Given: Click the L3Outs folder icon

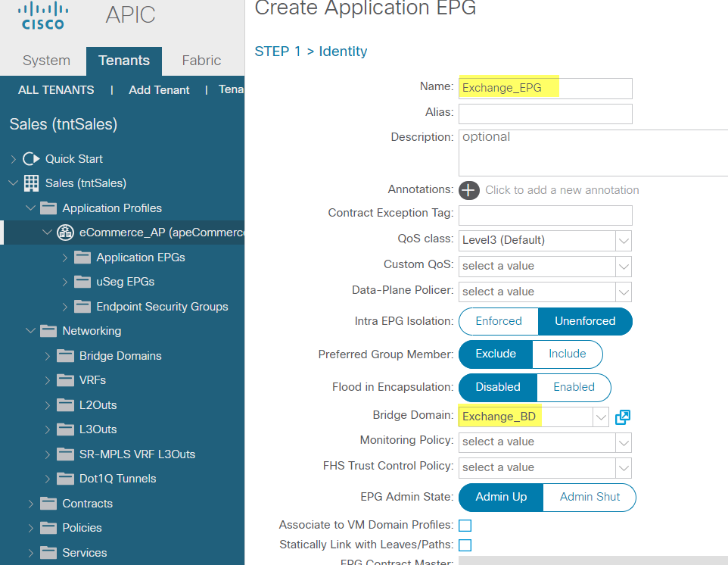Looking at the screenshot, I should click(66, 429).
